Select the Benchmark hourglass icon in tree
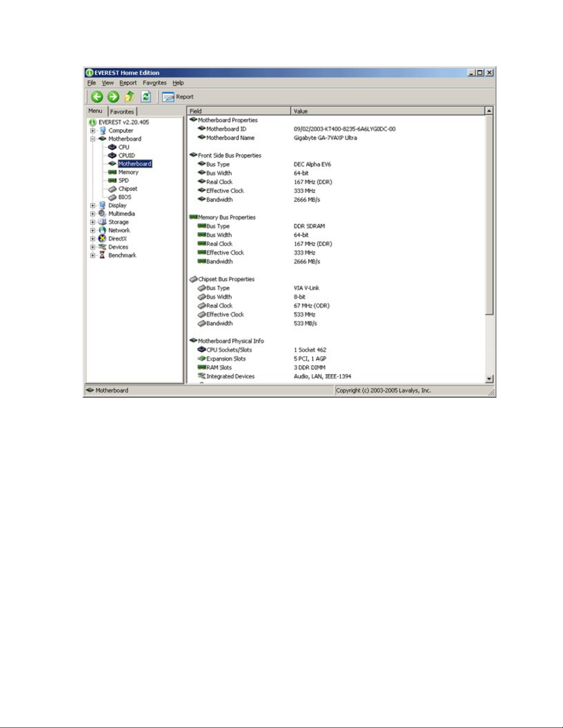Viewport: 563px width, 728px height. (102, 255)
